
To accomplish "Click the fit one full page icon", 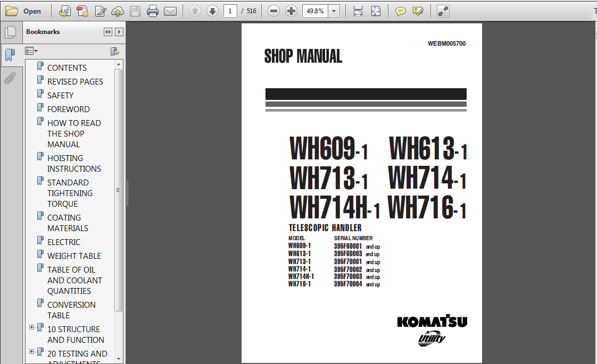I will (376, 11).
